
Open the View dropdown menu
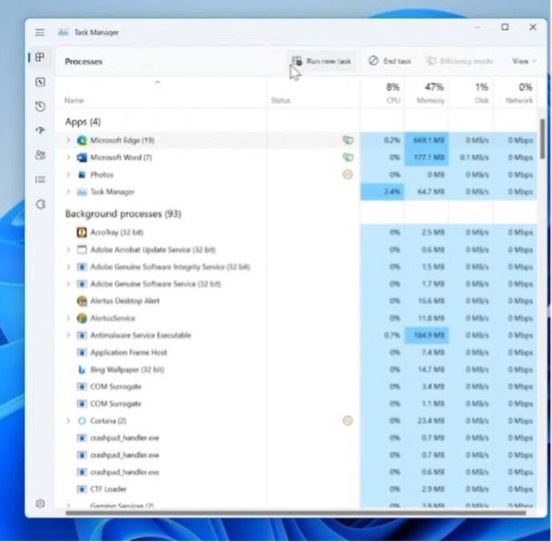pyautogui.click(x=523, y=61)
